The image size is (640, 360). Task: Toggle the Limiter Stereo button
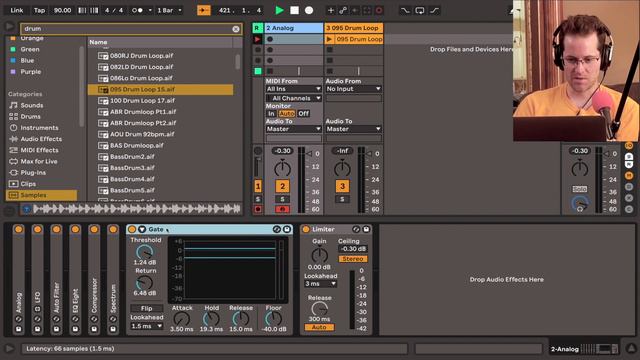pyautogui.click(x=353, y=259)
